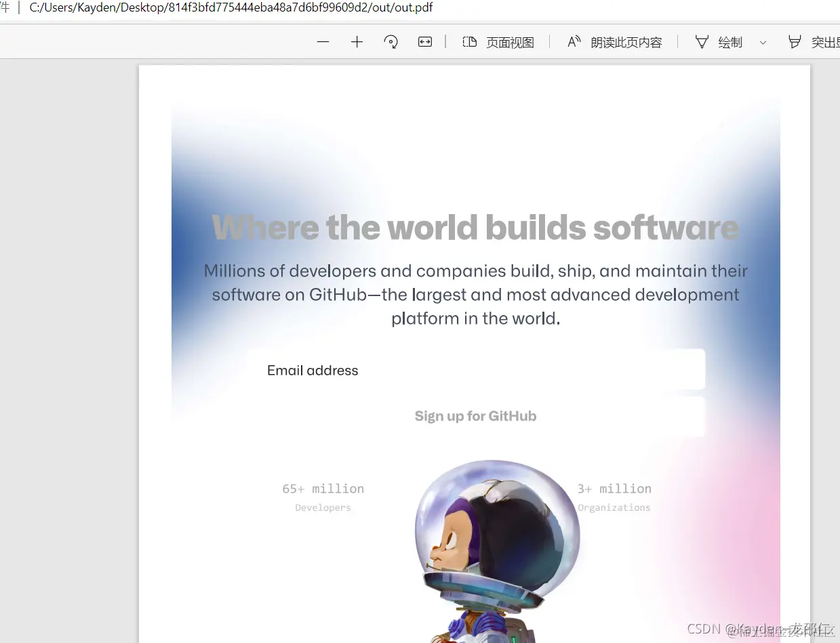Viewport: 840px width, 643px height.
Task: Click the Sign up for GitHub button
Action: (x=476, y=416)
